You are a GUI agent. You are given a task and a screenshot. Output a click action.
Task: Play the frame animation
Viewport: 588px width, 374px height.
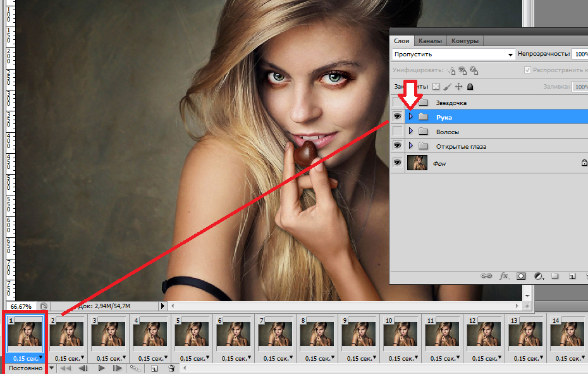pos(101,368)
